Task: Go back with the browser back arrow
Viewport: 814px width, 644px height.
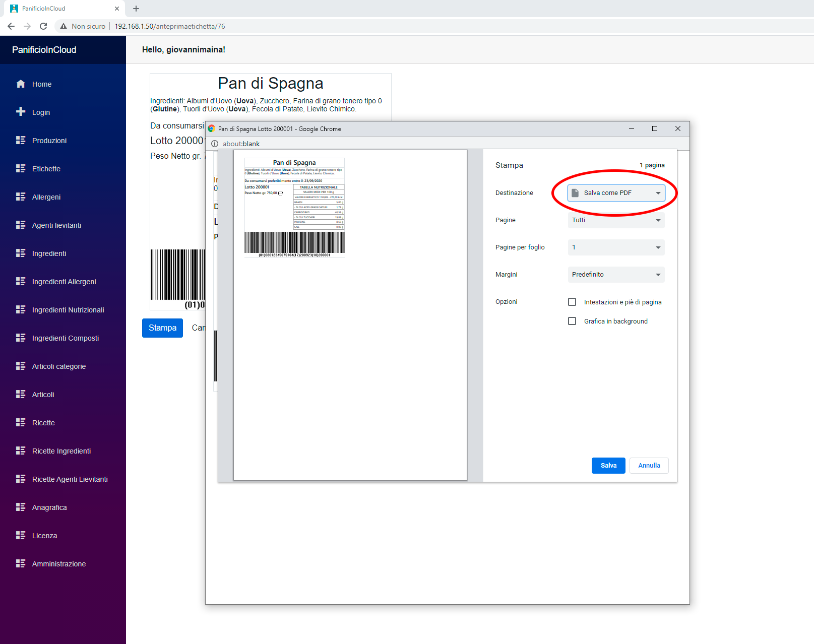Action: pos(11,26)
